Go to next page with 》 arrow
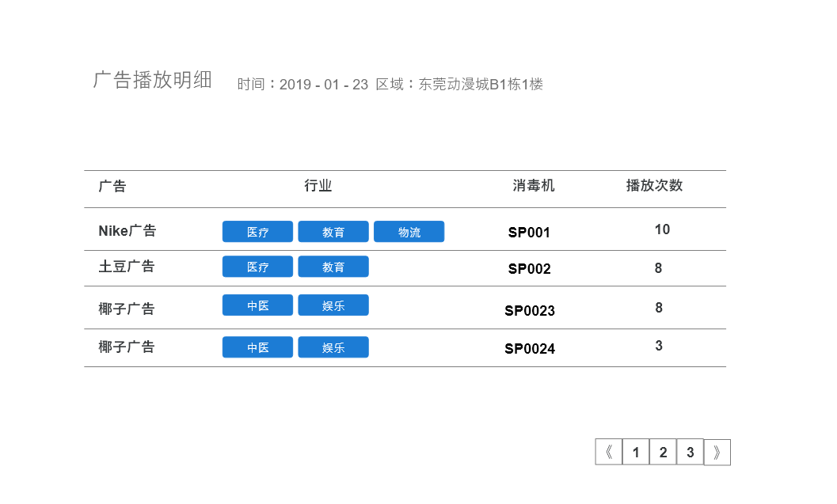This screenshot has height=504, width=837. (x=717, y=453)
